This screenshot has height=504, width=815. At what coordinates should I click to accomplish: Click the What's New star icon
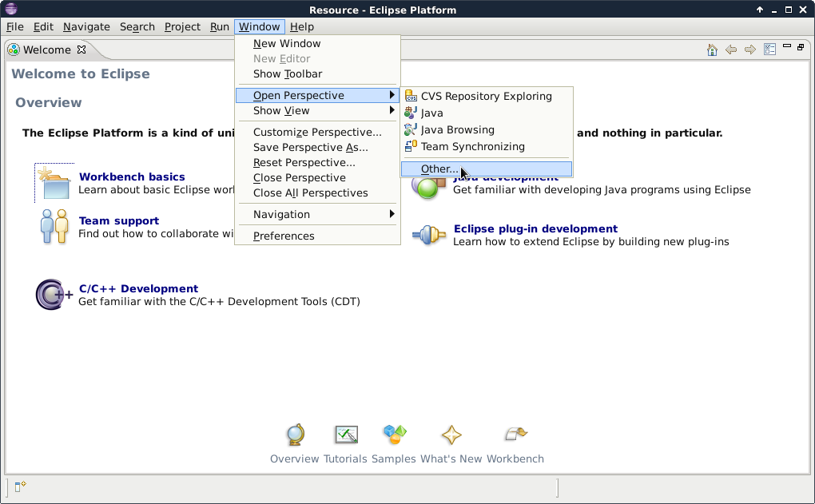tap(451, 435)
